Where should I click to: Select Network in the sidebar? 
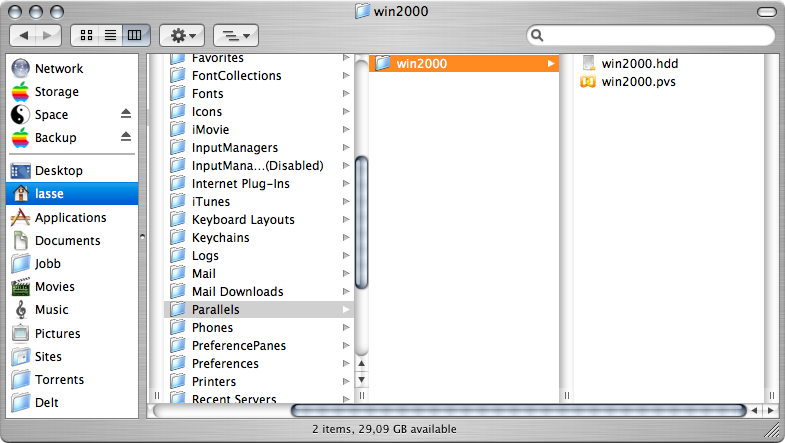(x=72, y=69)
